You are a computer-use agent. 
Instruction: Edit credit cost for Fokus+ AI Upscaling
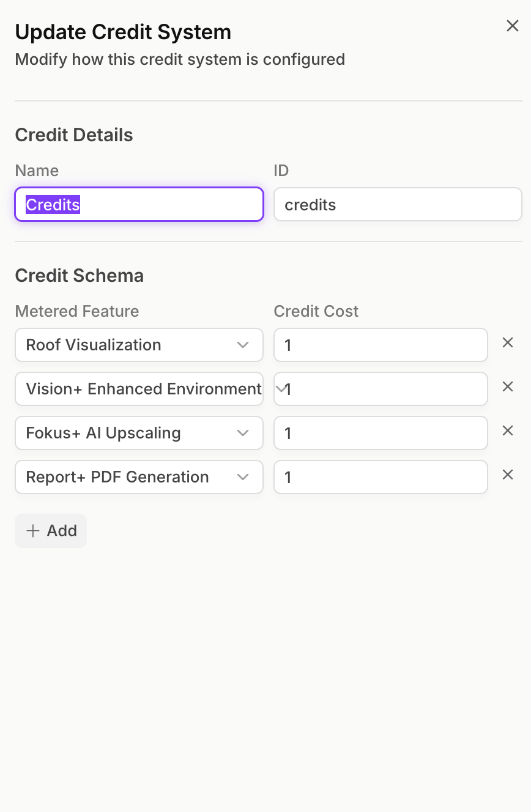click(381, 433)
